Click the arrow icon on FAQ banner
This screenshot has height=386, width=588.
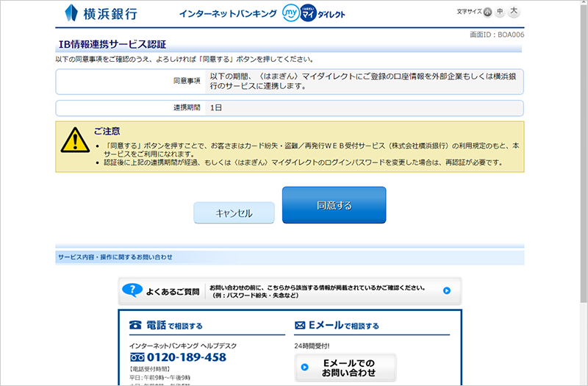[447, 290]
